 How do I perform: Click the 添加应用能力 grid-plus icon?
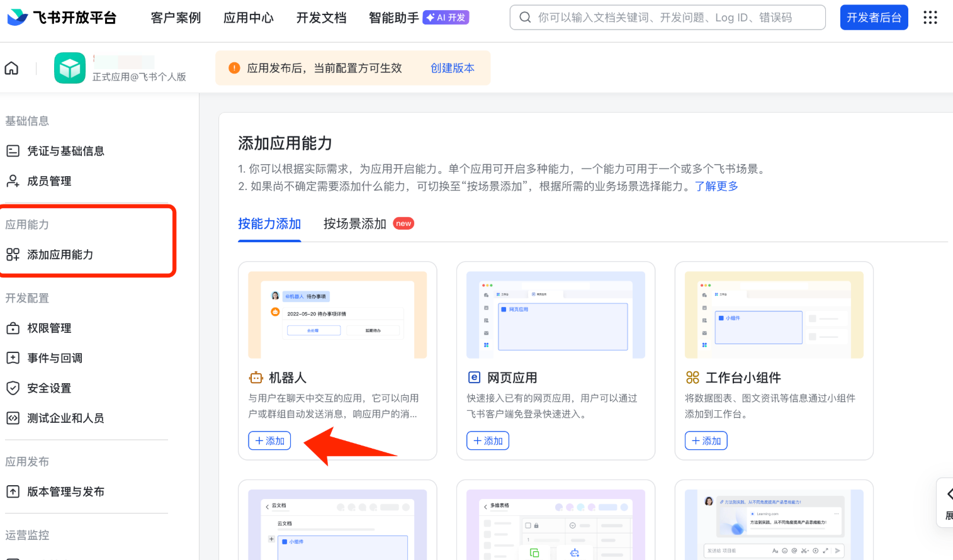pos(13,255)
